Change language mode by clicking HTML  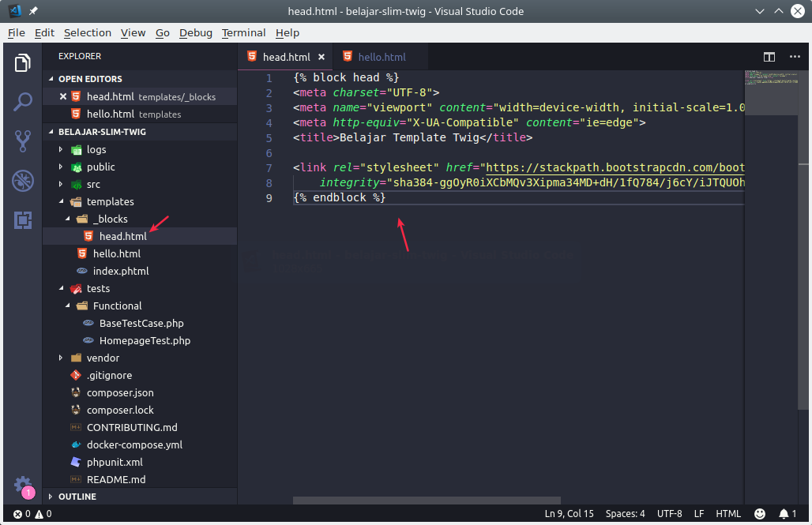pos(727,513)
